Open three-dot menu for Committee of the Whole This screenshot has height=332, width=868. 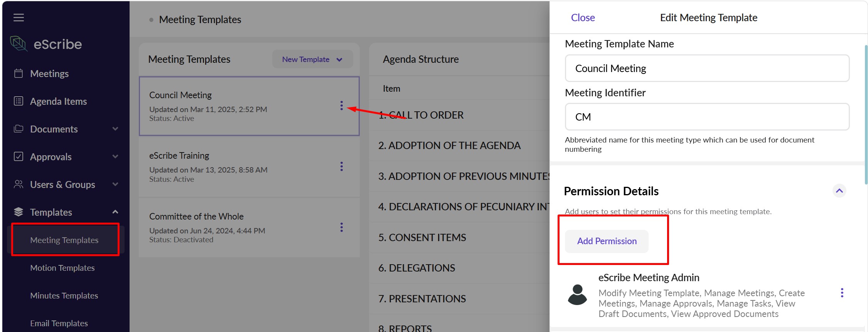pyautogui.click(x=341, y=227)
